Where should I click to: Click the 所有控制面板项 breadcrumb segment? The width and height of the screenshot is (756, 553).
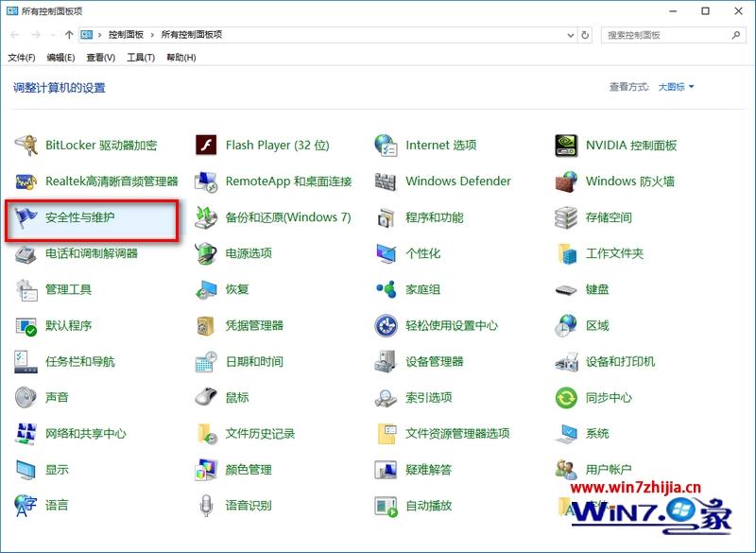192,35
